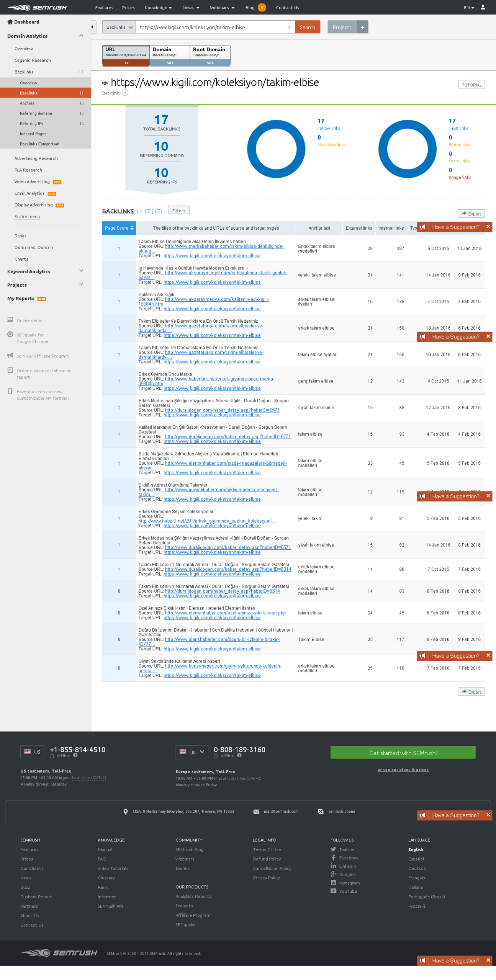Open Anchors in the sidebar

pyautogui.click(x=46, y=103)
